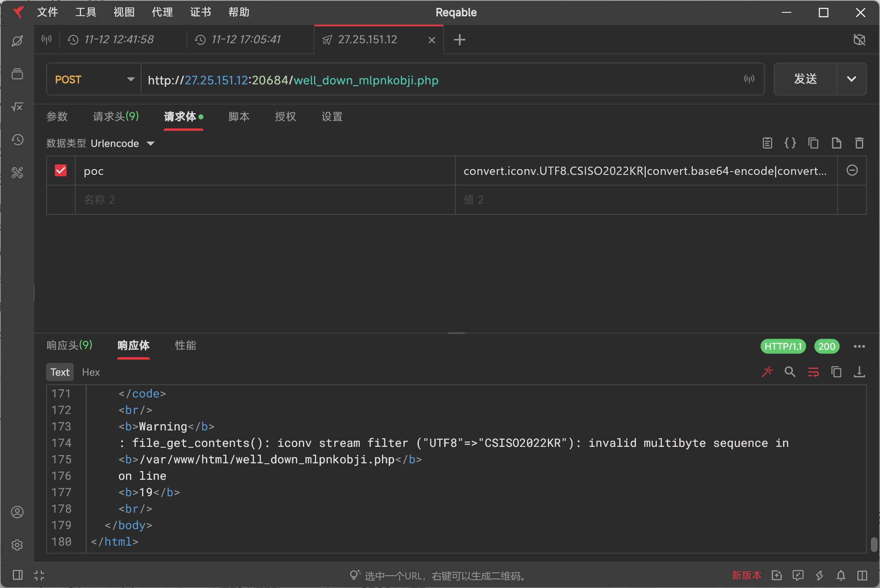The width and height of the screenshot is (880, 588).
Task: Open the toolbox icon in sidebar
Action: pyautogui.click(x=17, y=172)
